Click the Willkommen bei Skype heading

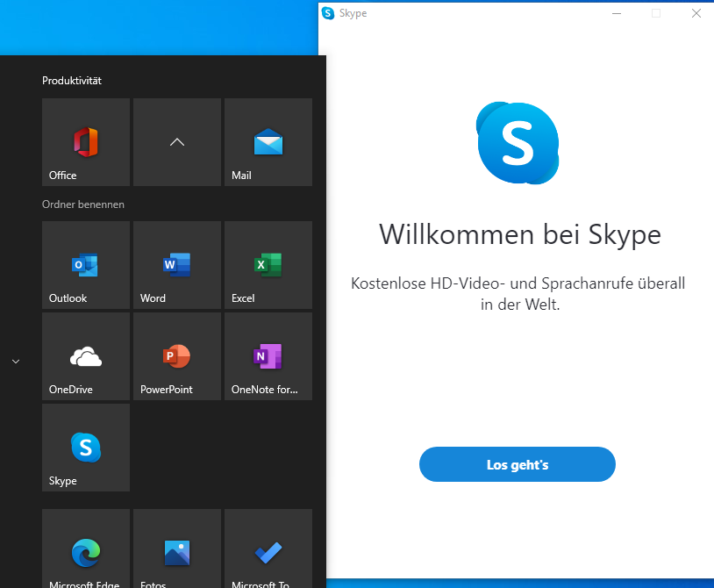[x=520, y=235]
